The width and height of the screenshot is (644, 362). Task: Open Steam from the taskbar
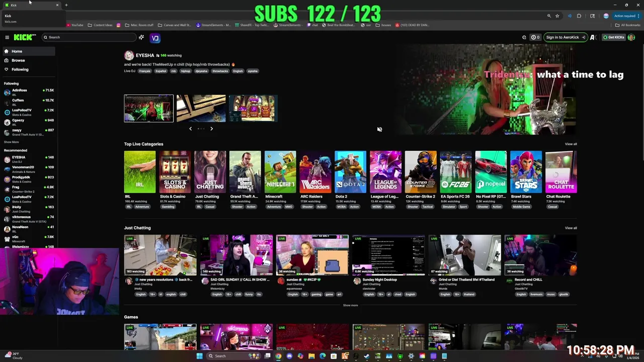pyautogui.click(x=366, y=356)
